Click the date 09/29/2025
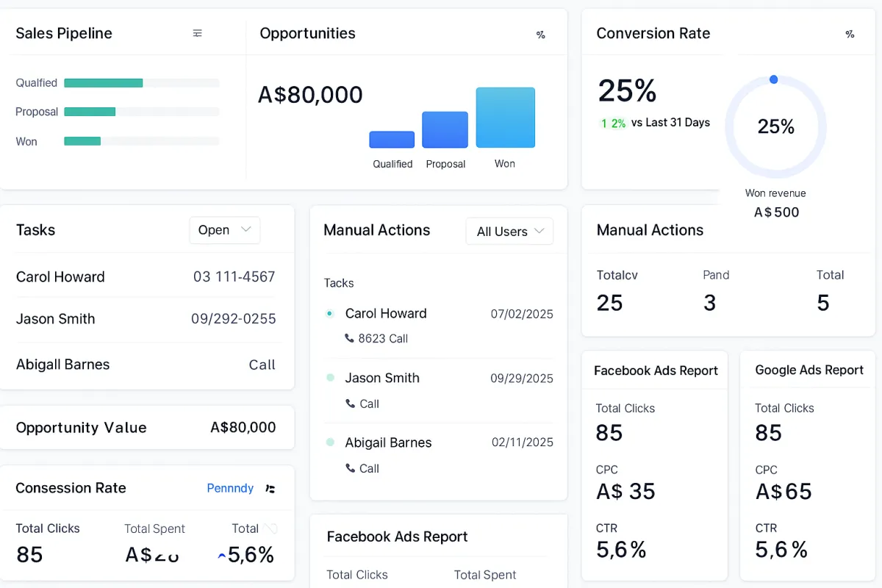This screenshot has width=882, height=588. (x=522, y=379)
